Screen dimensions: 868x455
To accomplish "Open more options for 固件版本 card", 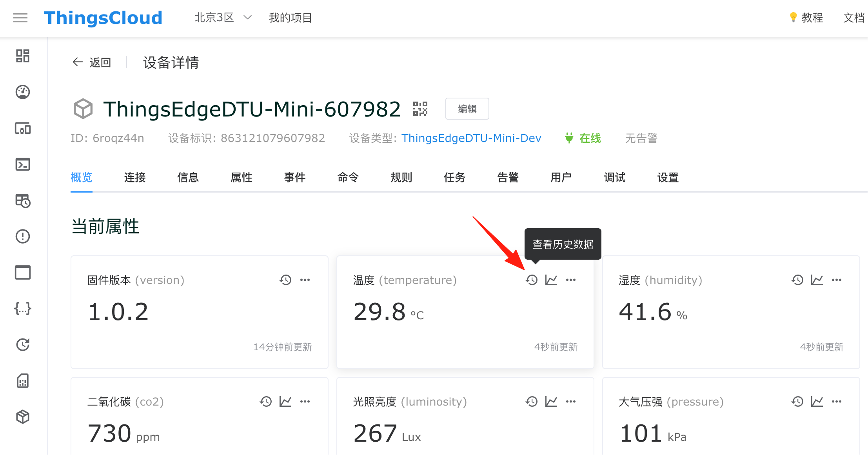I will (305, 280).
